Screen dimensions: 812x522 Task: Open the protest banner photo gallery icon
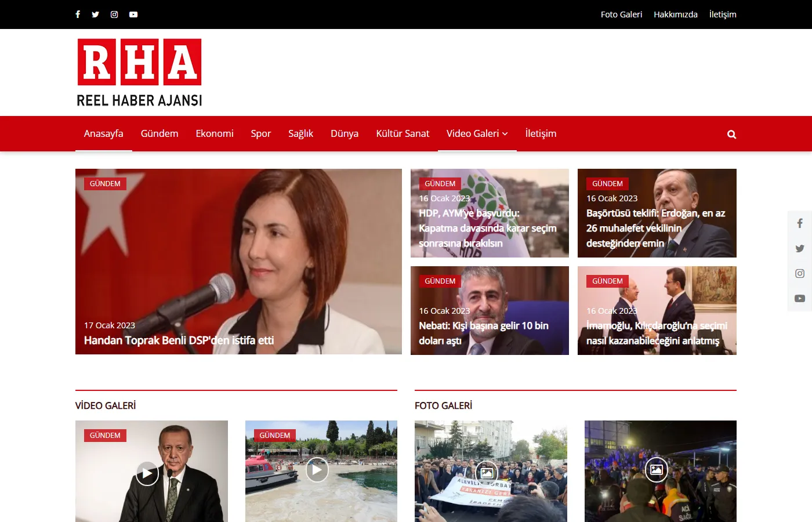(487, 472)
